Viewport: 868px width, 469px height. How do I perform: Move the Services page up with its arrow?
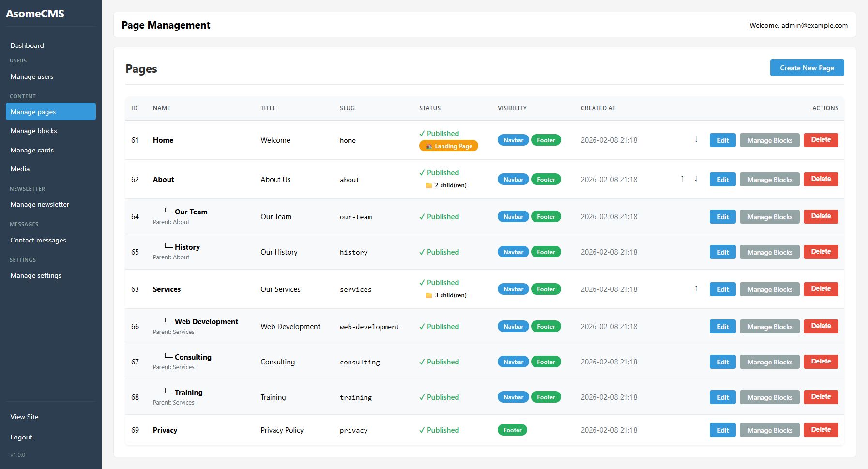[x=696, y=288]
